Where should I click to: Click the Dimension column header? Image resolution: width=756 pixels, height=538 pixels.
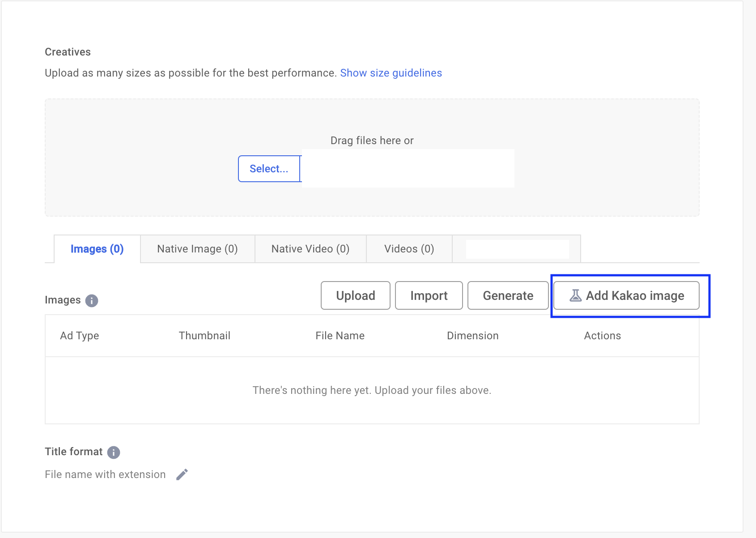click(472, 336)
